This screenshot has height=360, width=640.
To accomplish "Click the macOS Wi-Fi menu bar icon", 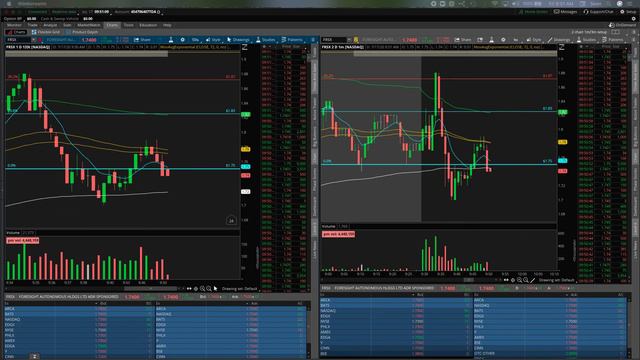I will click(495, 3).
